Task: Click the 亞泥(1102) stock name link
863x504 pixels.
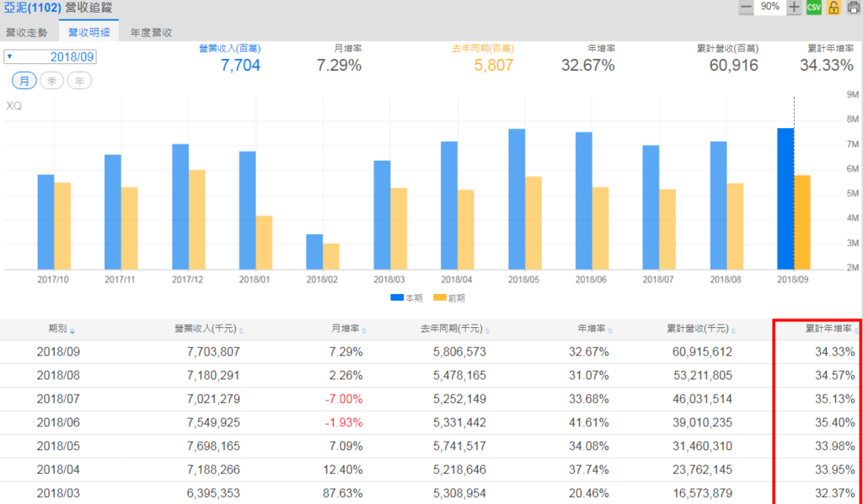Action: pyautogui.click(x=33, y=8)
